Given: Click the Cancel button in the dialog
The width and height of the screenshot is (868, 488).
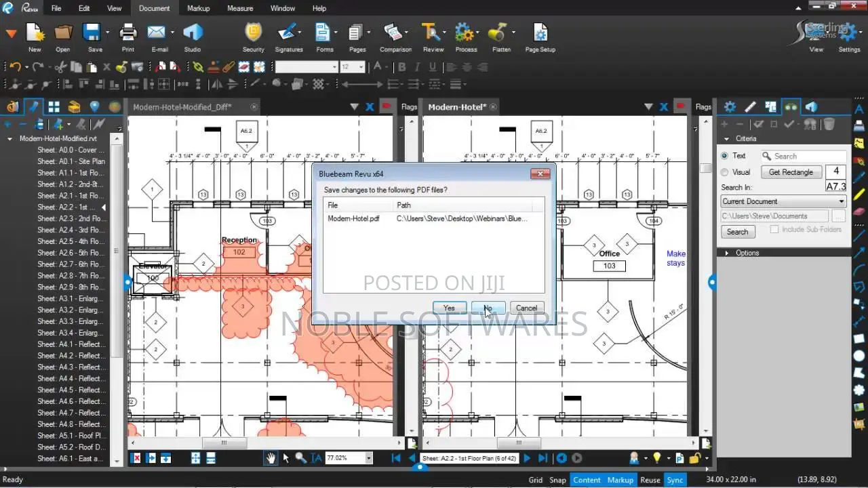Looking at the screenshot, I should pyautogui.click(x=526, y=308).
